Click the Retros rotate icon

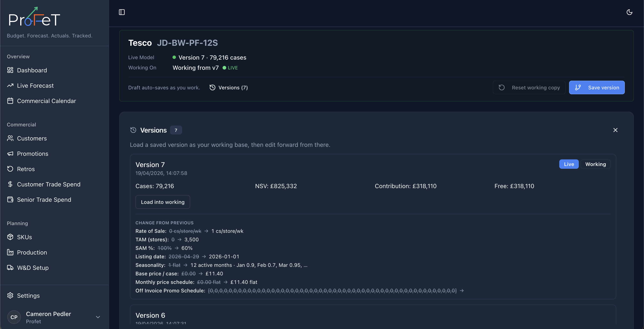click(x=10, y=169)
